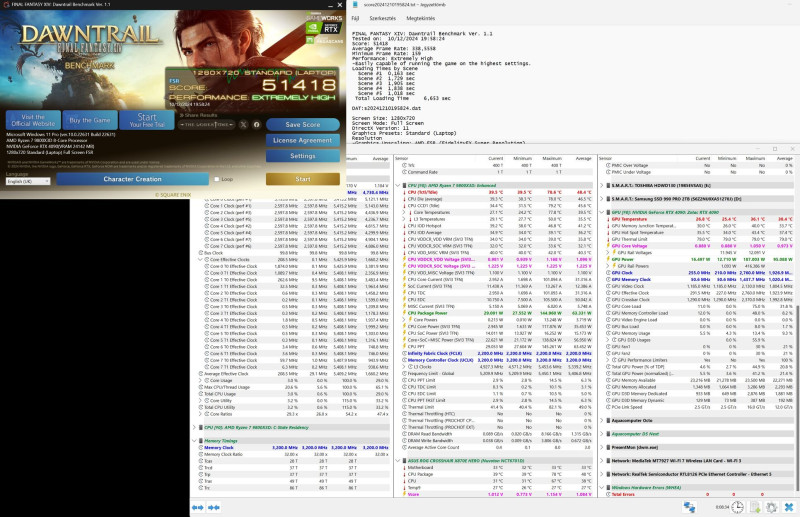Click the Total Errors sensor icon
This screenshot has height=517, width=800.
[609, 494]
